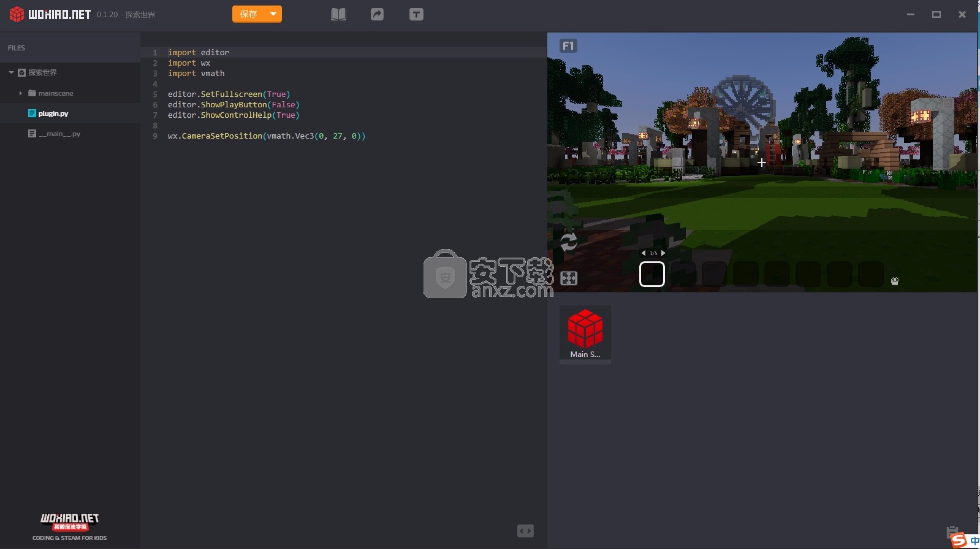Viewport: 980px width, 549px height.
Task: Click the wx.CameraSetPosition code line
Action: click(267, 136)
